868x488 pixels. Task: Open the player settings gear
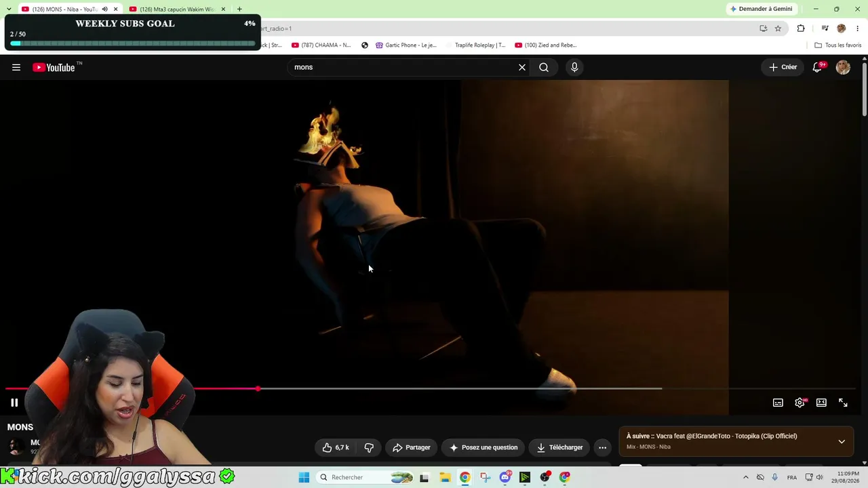coord(800,403)
